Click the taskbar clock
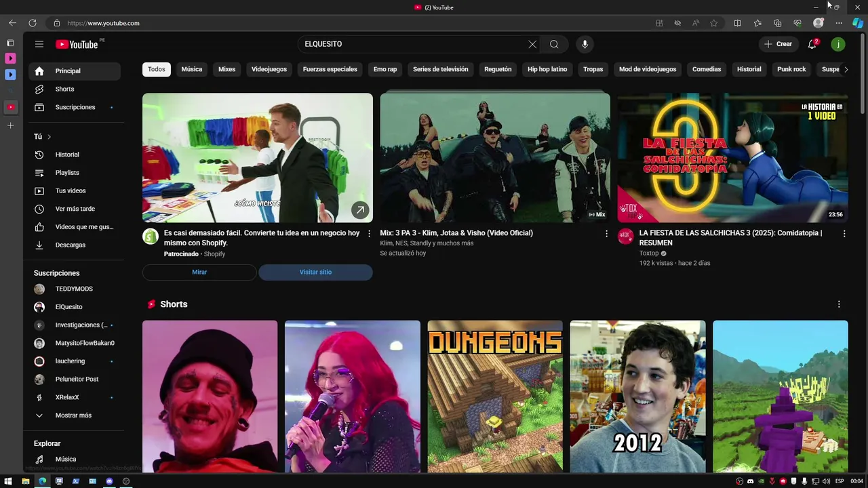 click(x=857, y=481)
